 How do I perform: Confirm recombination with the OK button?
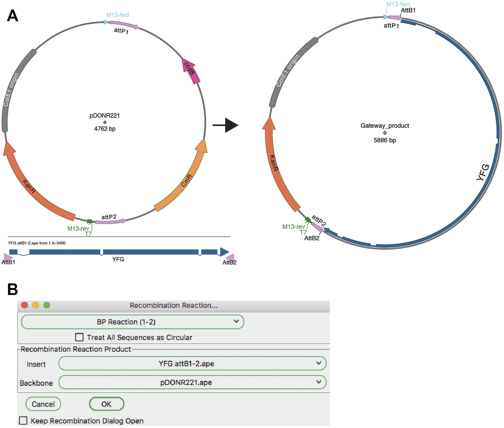[107, 404]
